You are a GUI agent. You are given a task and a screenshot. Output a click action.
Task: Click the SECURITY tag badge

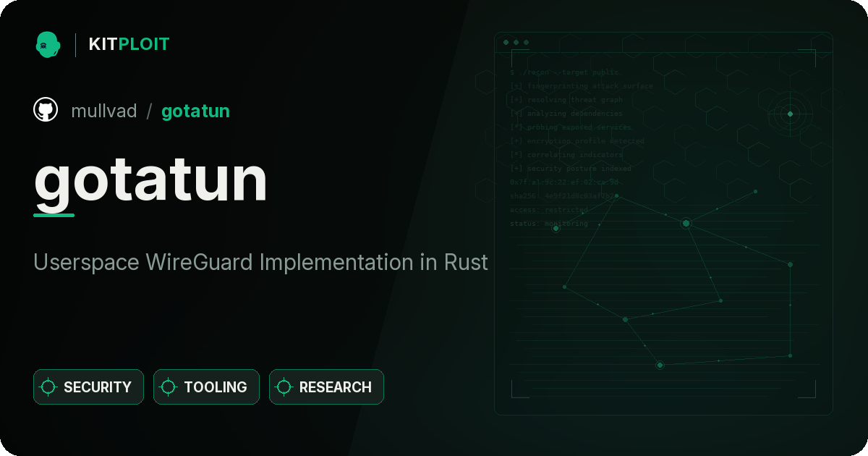[88, 387]
